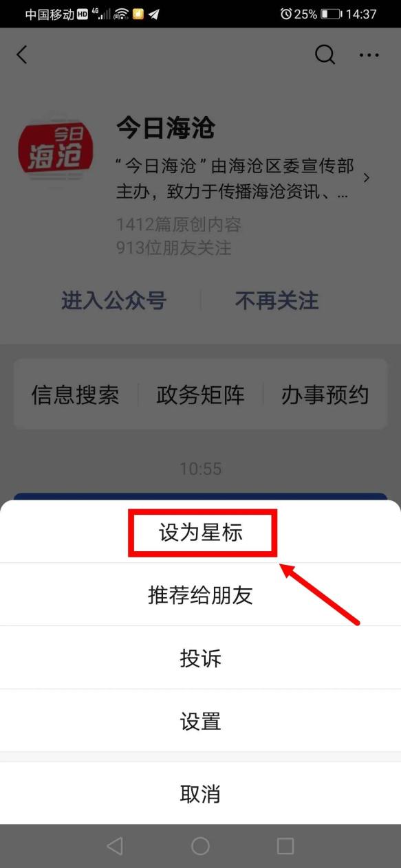Open the search magnifier icon

325,55
